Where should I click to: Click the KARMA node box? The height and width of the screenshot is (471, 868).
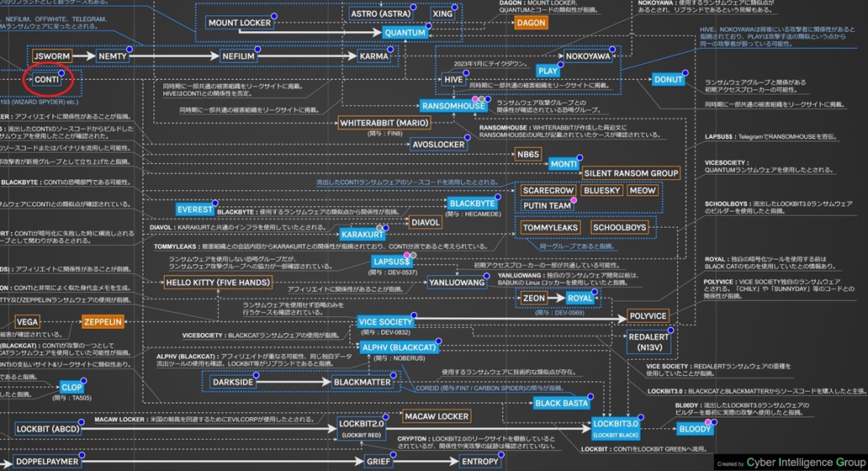pyautogui.click(x=374, y=56)
